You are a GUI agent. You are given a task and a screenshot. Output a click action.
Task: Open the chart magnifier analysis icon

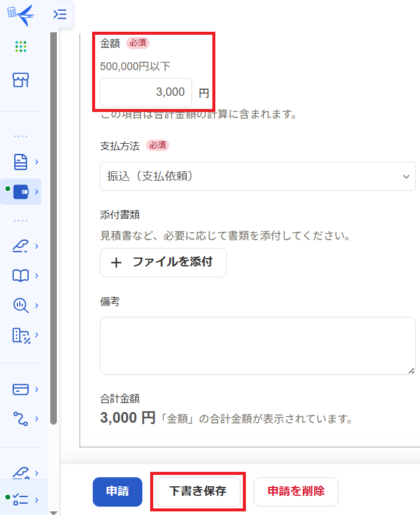21,305
